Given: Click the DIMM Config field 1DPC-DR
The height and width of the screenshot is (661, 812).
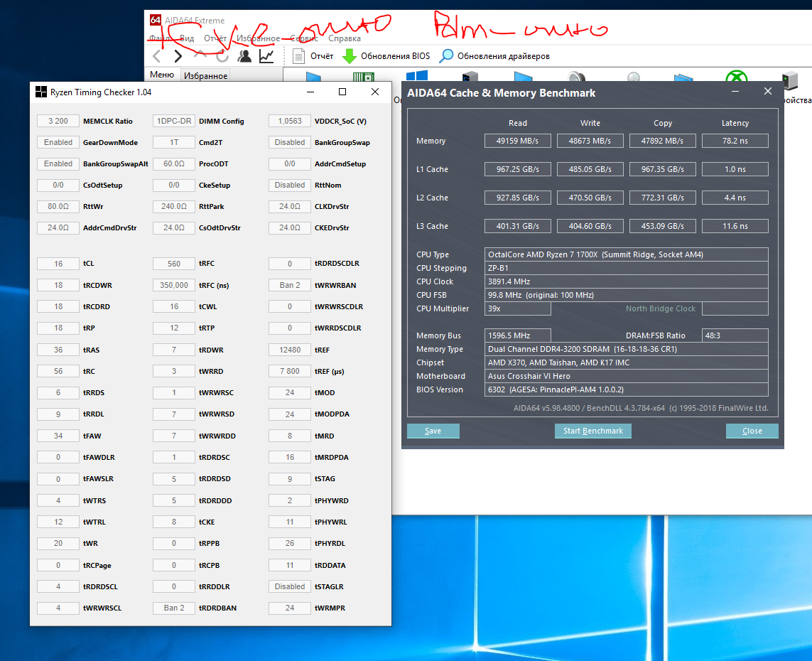Looking at the screenshot, I should tap(174, 121).
